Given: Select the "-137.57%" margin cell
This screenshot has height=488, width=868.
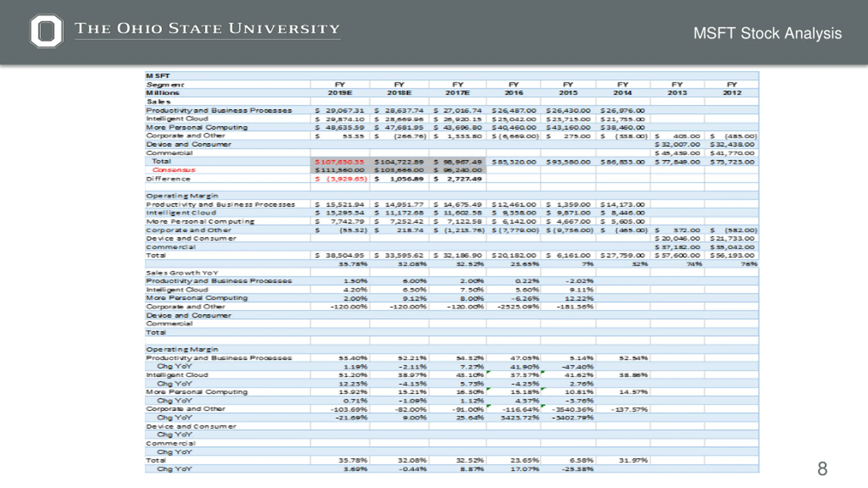Looking at the screenshot, I should click(629, 409).
